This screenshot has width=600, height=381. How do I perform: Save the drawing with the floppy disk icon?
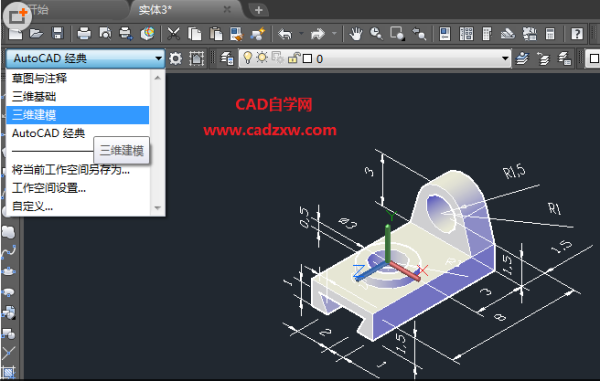pyautogui.click(x=57, y=34)
